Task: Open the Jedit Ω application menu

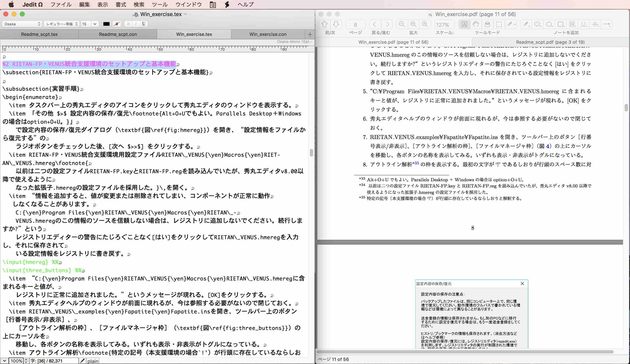Action: tap(33, 4)
